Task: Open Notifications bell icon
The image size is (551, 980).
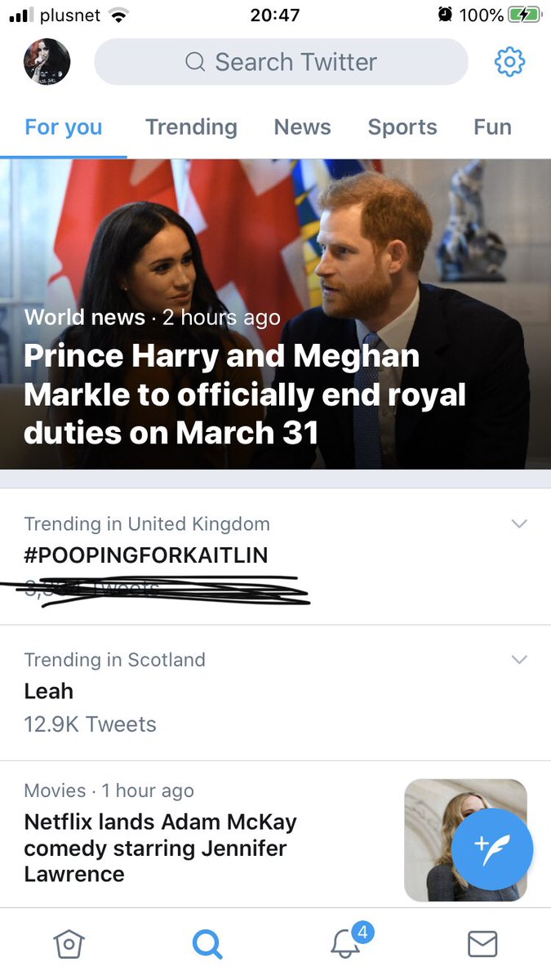Action: coord(346,944)
